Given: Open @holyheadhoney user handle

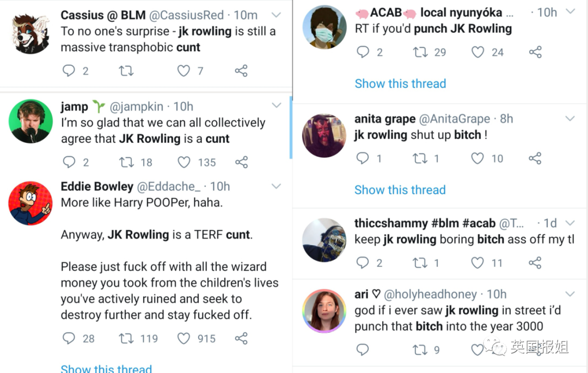Looking at the screenshot, I should coord(430,294).
